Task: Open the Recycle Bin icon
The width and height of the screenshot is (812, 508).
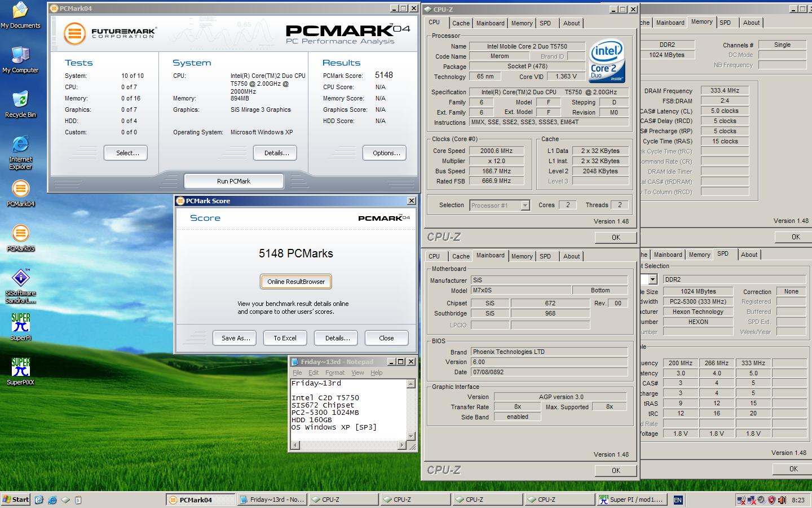Action: 20,104
